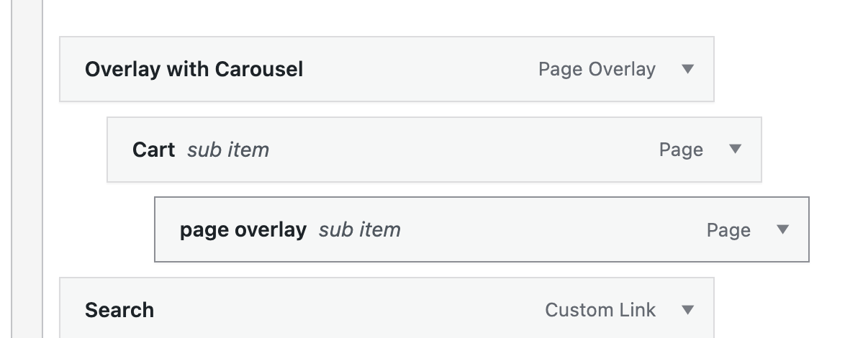Expand the Cart sub item arrow
The height and width of the screenshot is (338, 868).
point(735,149)
